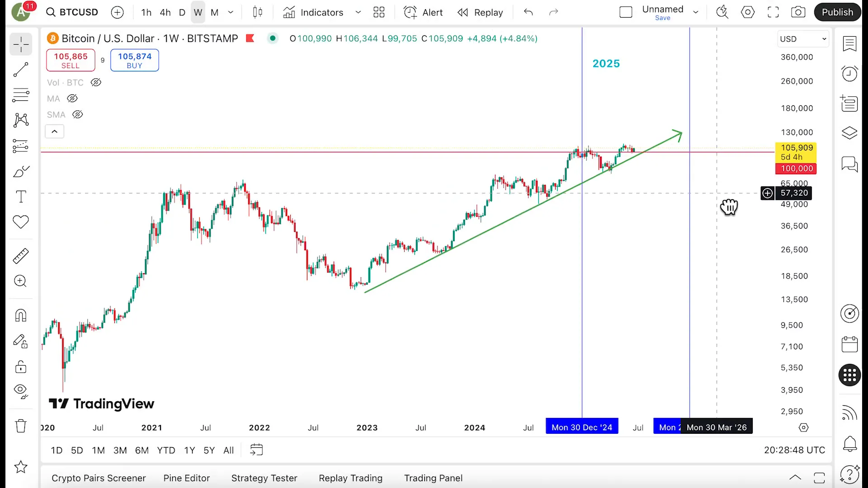Open go to date calendar icon
Screen dimensions: 868x488
click(x=256, y=450)
